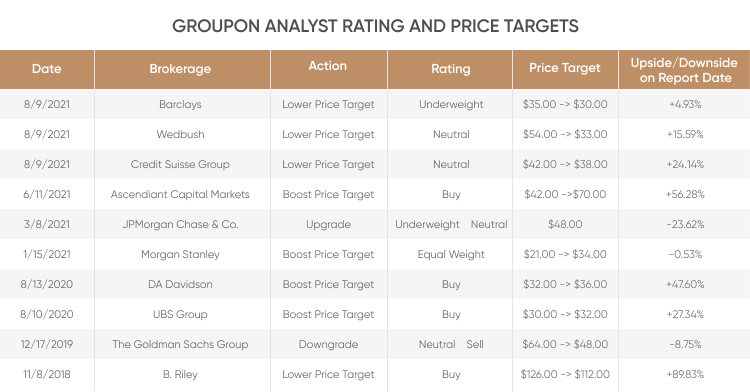Select the Wedbush brokerage name

tap(180, 134)
